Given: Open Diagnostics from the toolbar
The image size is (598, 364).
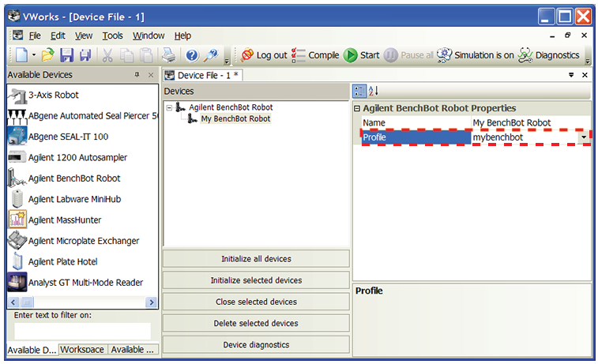Looking at the screenshot, I should point(554,55).
